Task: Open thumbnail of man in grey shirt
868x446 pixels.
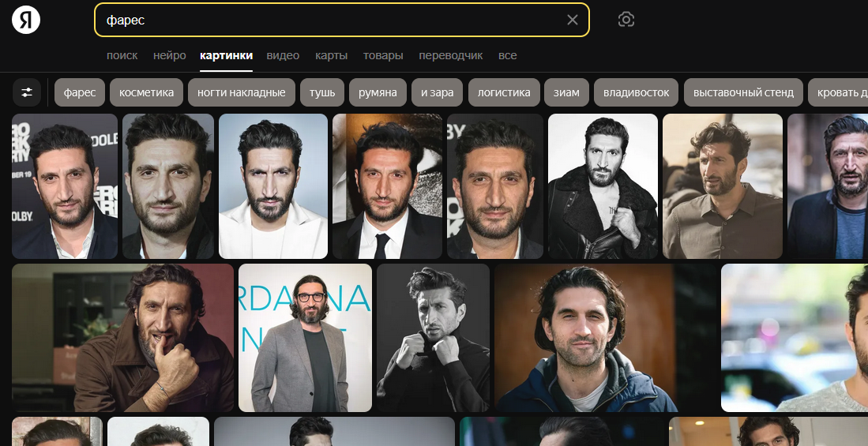Action: pos(723,186)
